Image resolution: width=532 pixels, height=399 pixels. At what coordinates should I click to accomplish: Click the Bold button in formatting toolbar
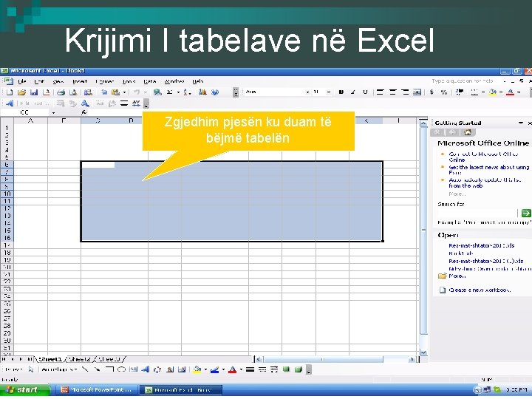pyautogui.click(x=341, y=92)
